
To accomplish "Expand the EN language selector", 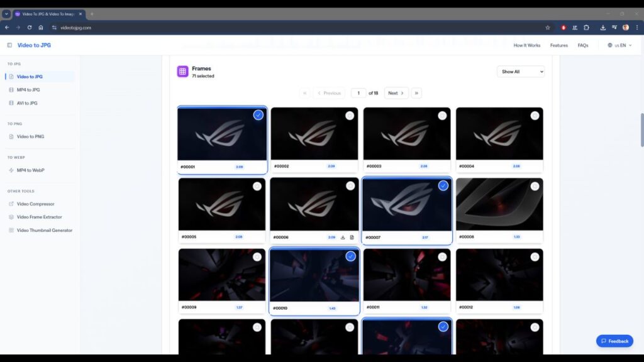I will click(x=620, y=45).
